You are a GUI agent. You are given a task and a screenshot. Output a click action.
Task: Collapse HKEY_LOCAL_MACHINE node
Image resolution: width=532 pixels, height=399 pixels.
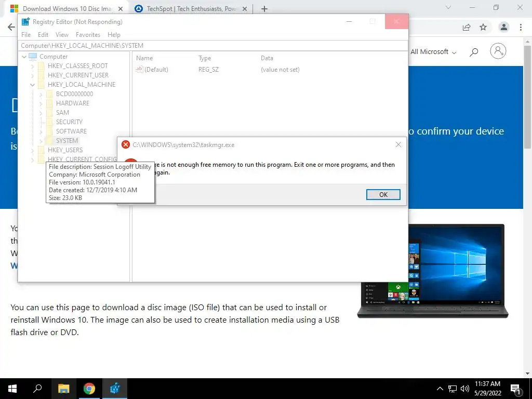[33, 85]
